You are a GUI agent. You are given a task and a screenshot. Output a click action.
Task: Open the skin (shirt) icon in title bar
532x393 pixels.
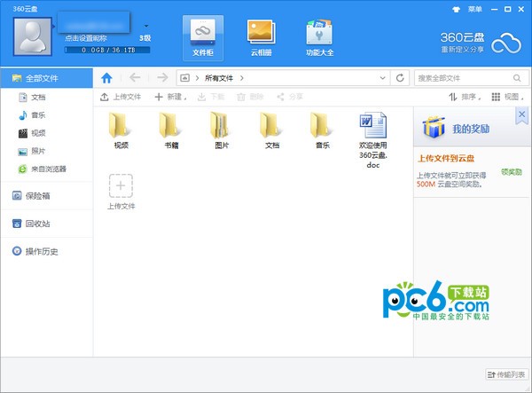[x=456, y=10]
